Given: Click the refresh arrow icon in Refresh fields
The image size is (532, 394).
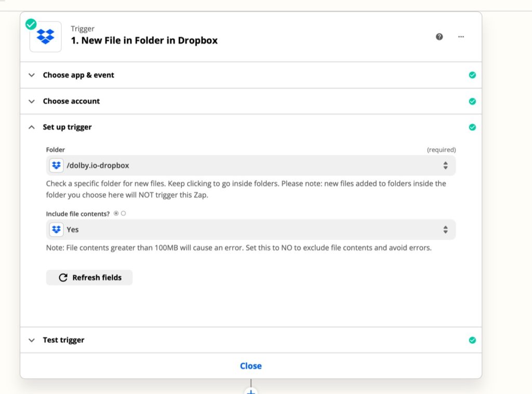Looking at the screenshot, I should (63, 278).
